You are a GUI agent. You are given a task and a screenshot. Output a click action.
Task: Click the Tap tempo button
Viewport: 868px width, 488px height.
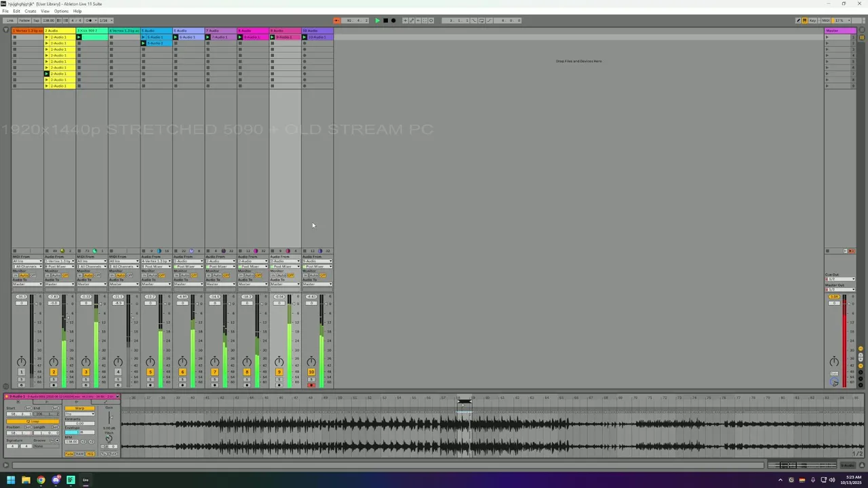[x=36, y=20]
